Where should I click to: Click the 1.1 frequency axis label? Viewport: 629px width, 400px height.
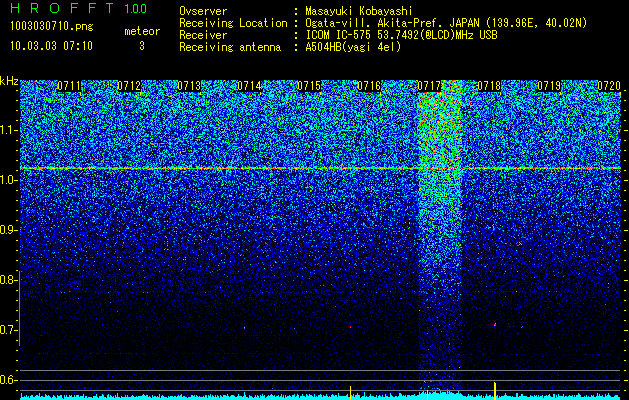pyautogui.click(x=7, y=130)
